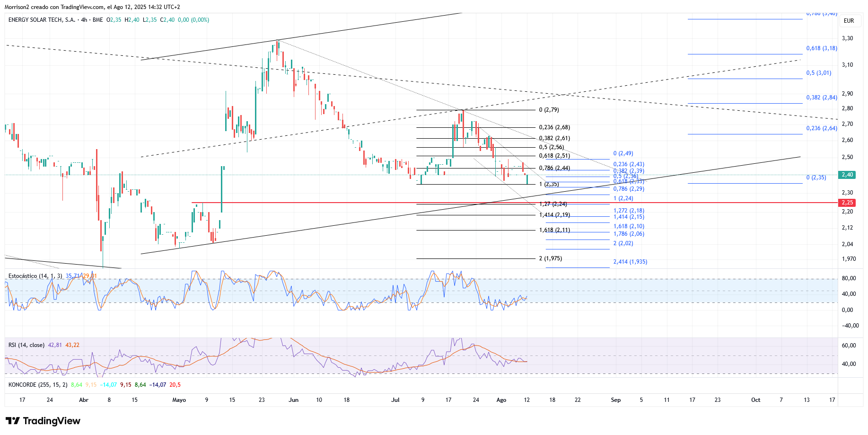Viewport: 868px width, 435px height.
Task: Click the Jul month label on time axis
Action: pyautogui.click(x=395, y=400)
